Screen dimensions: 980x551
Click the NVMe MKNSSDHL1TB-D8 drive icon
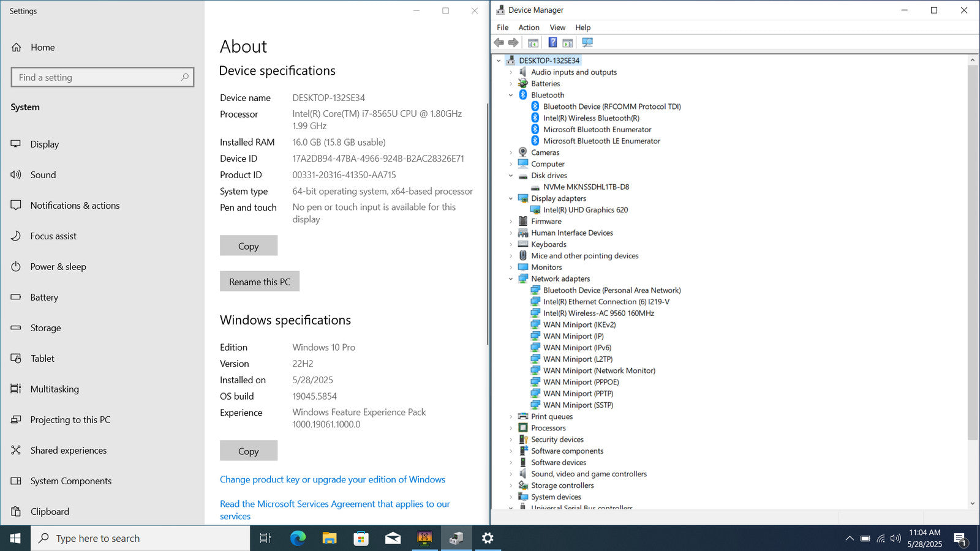(x=535, y=187)
